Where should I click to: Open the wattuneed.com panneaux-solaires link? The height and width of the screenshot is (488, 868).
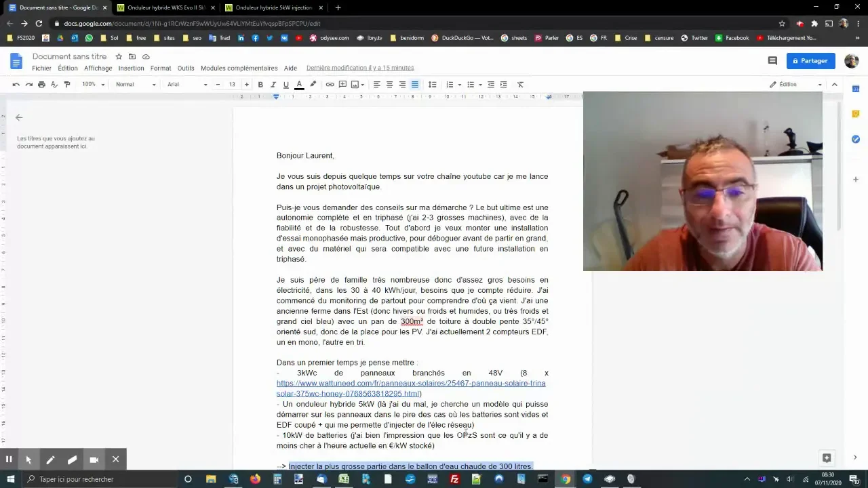[x=411, y=388]
